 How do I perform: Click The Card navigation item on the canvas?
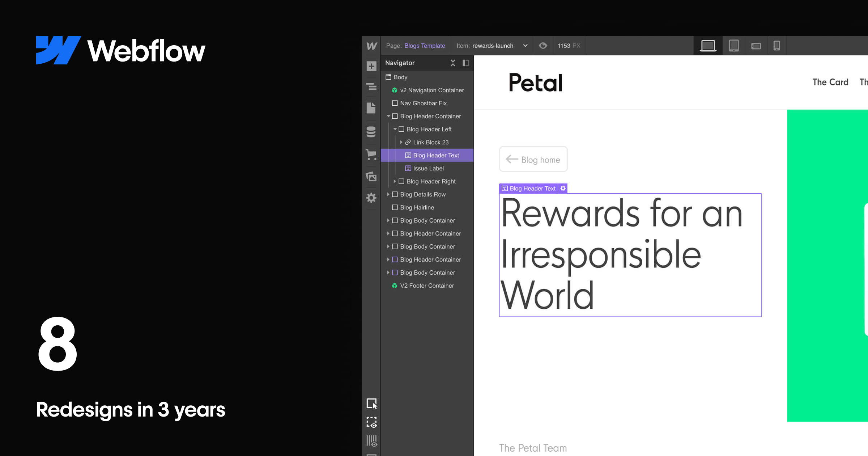pyautogui.click(x=830, y=82)
